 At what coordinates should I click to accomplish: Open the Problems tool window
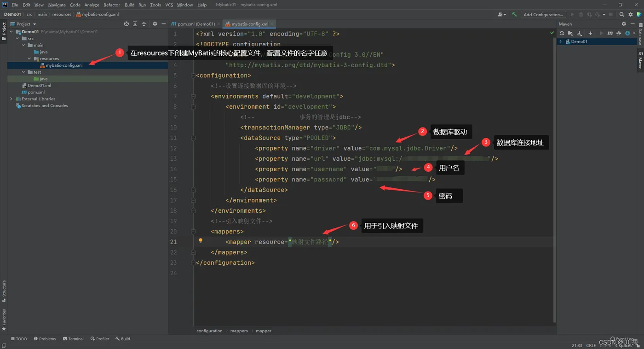coord(45,339)
